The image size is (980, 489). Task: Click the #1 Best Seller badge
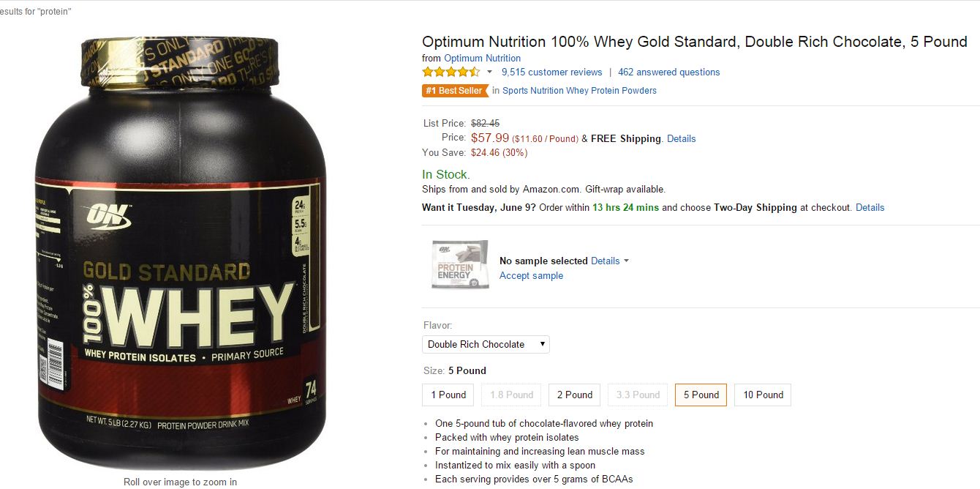coord(455,91)
